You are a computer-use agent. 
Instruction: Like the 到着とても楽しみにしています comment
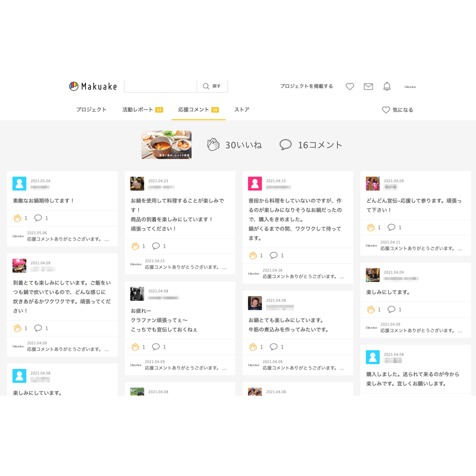(x=18, y=328)
